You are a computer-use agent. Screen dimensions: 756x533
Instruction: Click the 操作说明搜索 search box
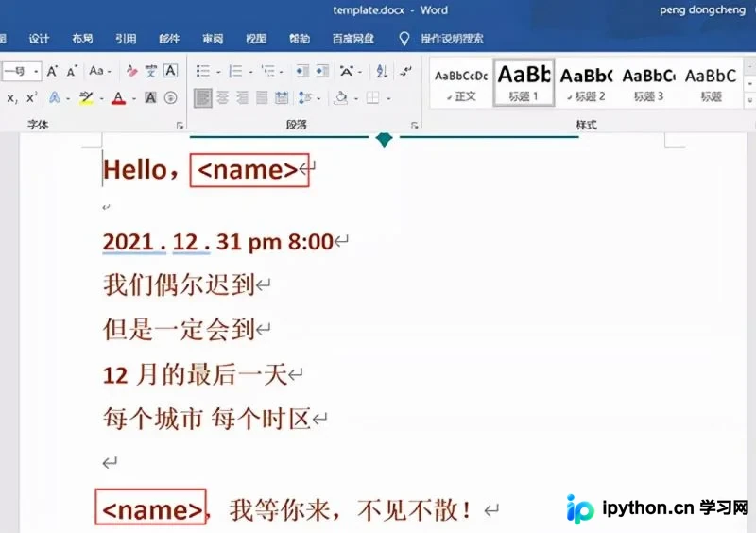pos(452,39)
